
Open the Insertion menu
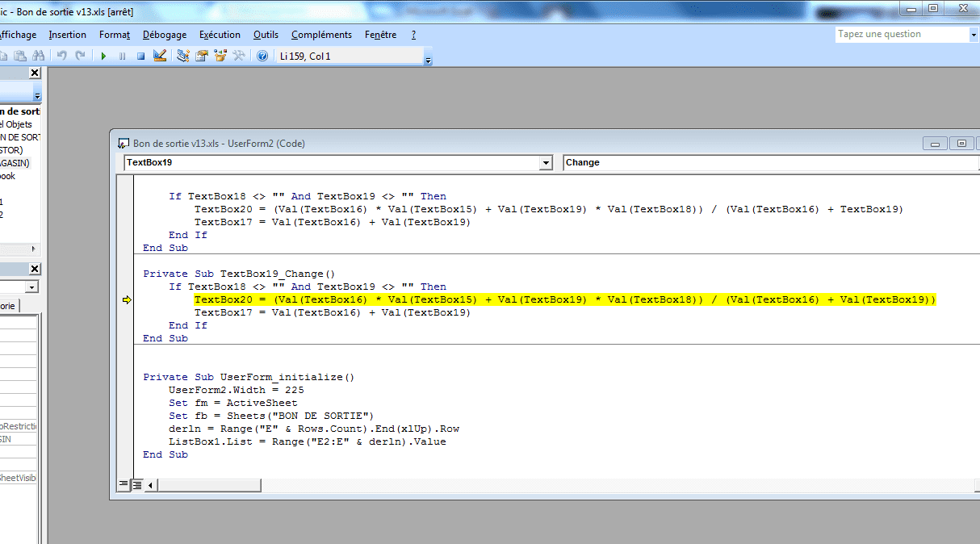67,35
